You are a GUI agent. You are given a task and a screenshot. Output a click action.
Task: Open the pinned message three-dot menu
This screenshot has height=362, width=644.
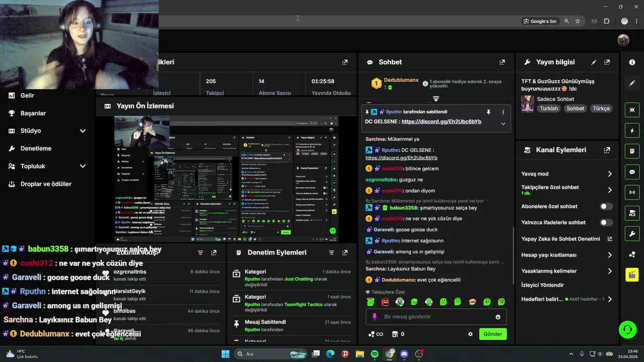click(503, 112)
